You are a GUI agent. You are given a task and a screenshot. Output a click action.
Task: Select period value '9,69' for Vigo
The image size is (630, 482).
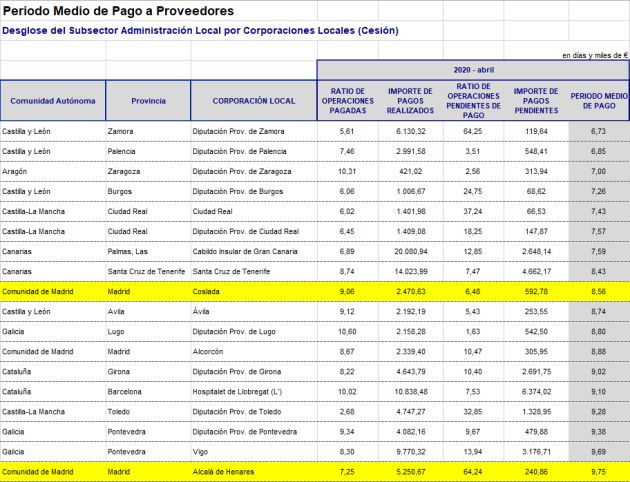599,452
